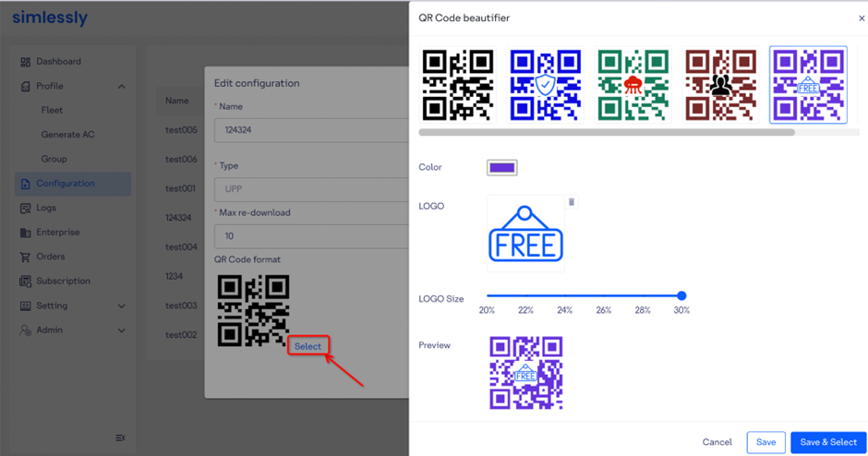The height and width of the screenshot is (456, 868).
Task: Click the LOGO Size slider handle
Action: [681, 295]
